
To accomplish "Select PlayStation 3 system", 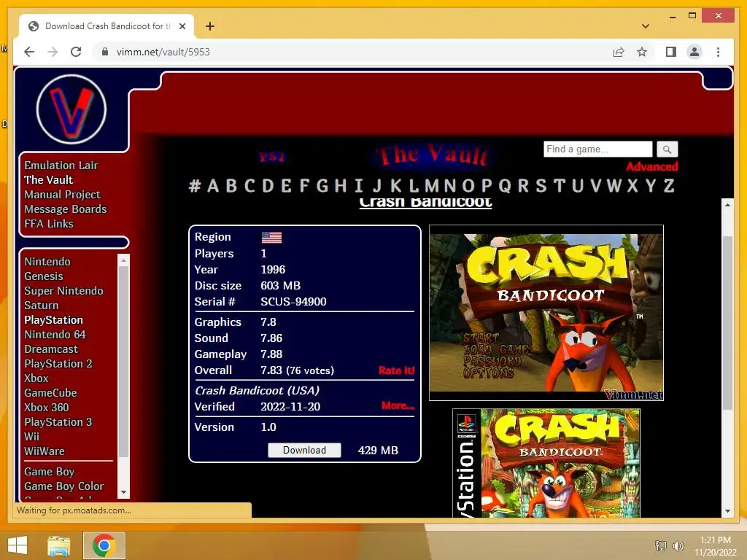I will click(x=58, y=422).
